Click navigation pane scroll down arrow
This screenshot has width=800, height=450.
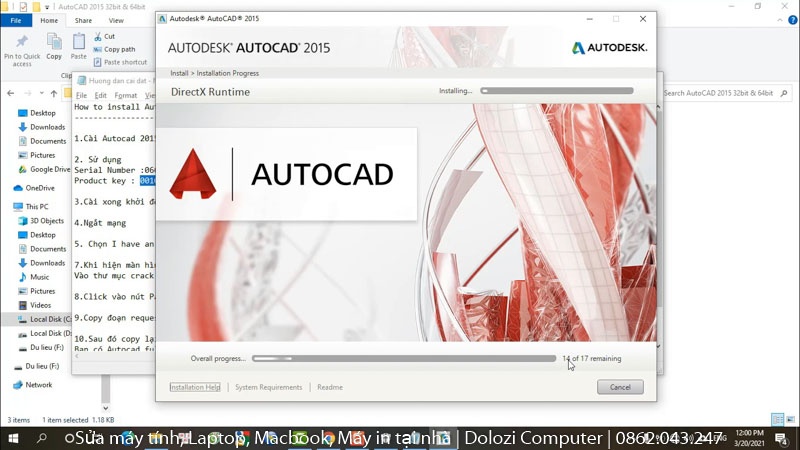(106, 408)
